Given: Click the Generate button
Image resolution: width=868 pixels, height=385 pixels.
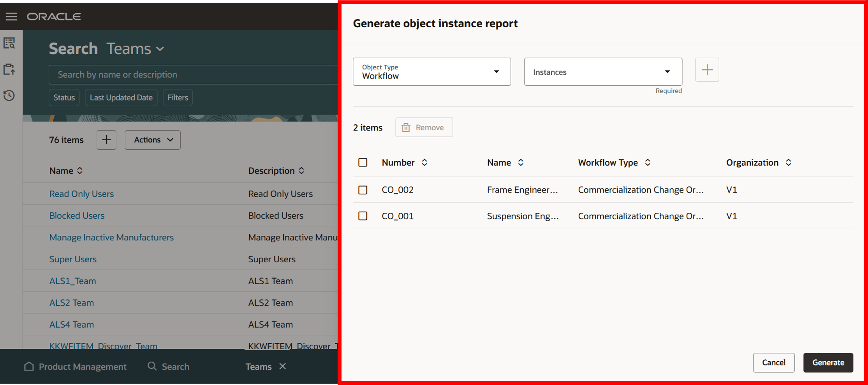Looking at the screenshot, I should coord(828,362).
